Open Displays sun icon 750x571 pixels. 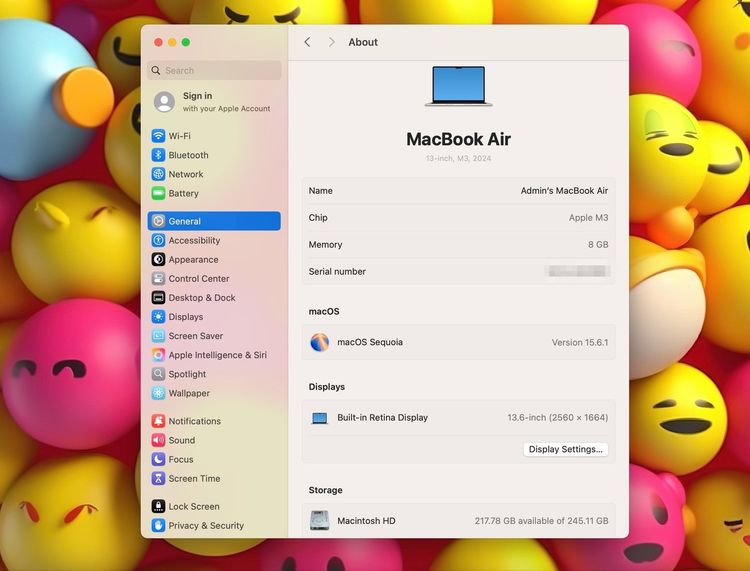click(x=158, y=317)
